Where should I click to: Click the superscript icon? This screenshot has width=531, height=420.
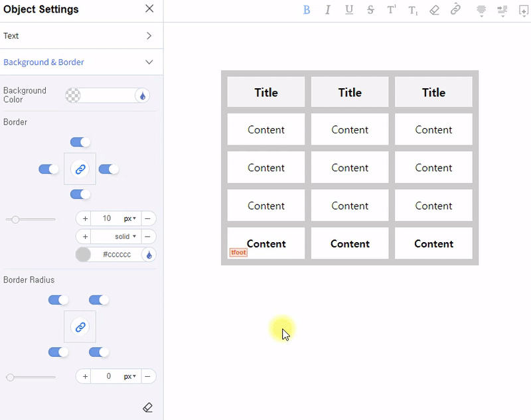[x=392, y=10]
